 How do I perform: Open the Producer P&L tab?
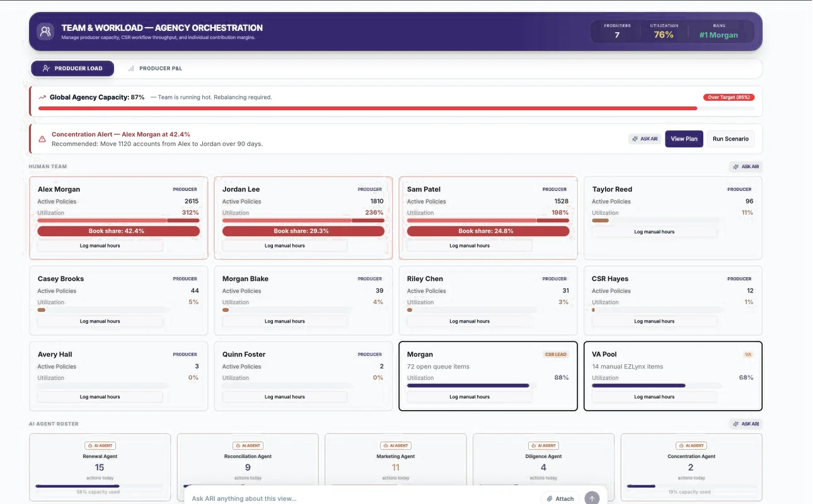[155, 68]
